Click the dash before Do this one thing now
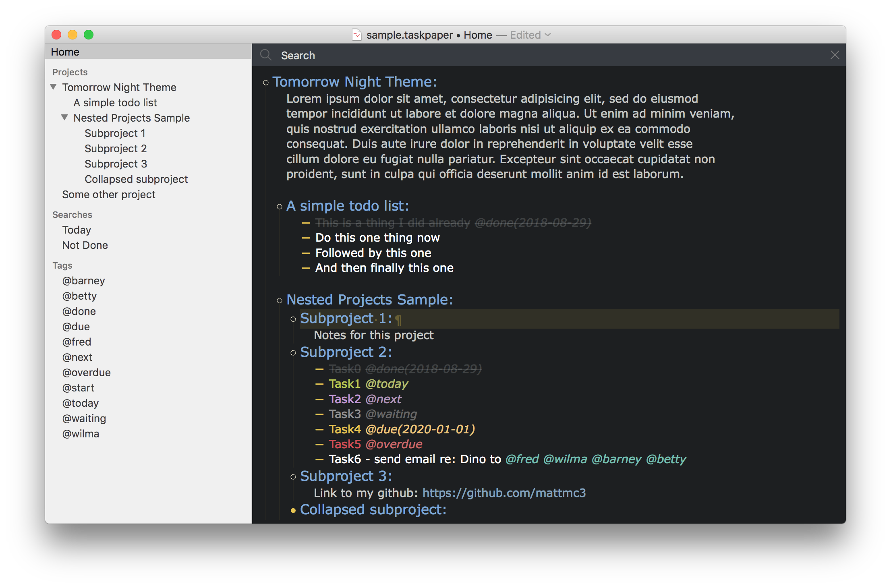Viewport: 891px width, 588px height. coord(306,238)
